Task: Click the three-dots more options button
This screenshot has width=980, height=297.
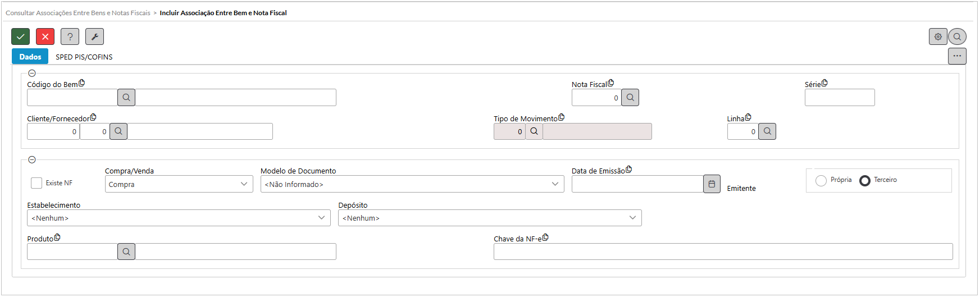Action: tap(957, 56)
